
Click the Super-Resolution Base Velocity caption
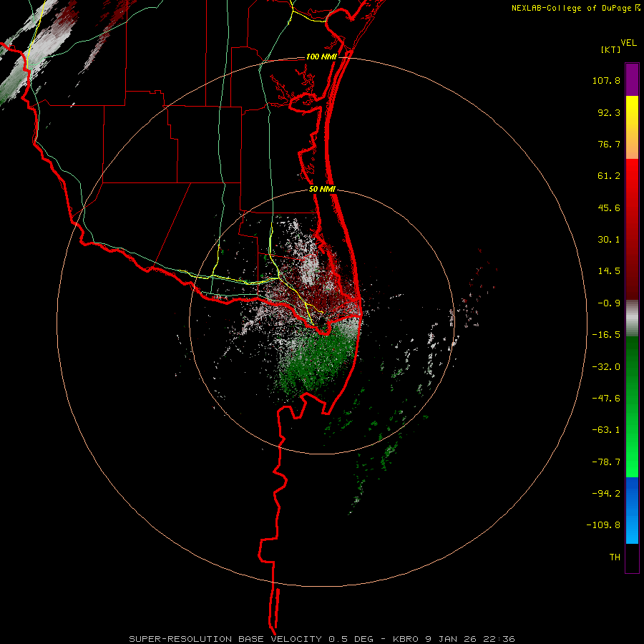pos(321,639)
